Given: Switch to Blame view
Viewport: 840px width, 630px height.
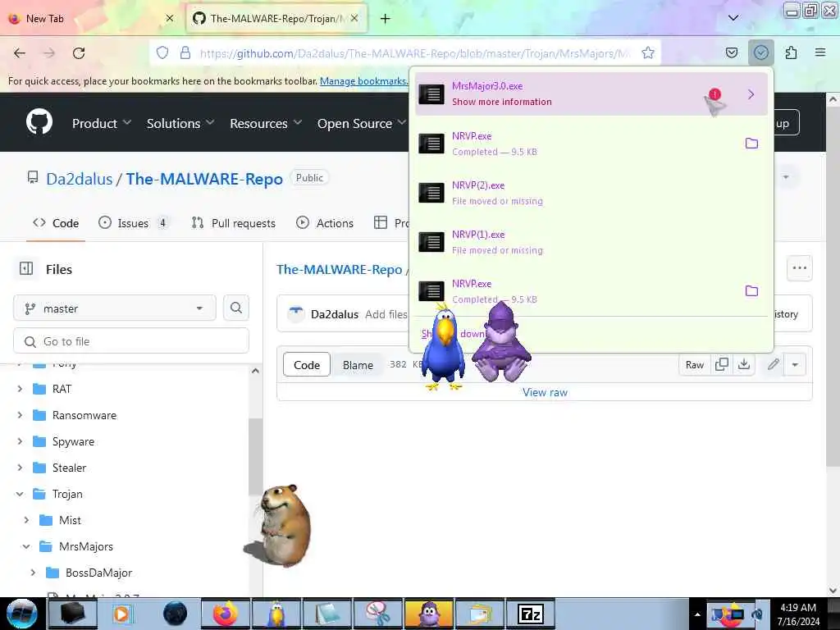Looking at the screenshot, I should (358, 365).
